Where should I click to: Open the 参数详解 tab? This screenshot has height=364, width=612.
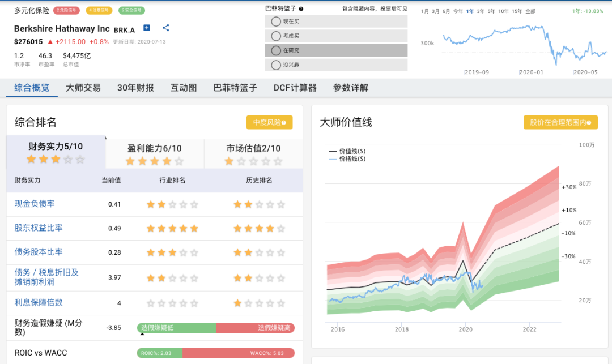pyautogui.click(x=351, y=88)
